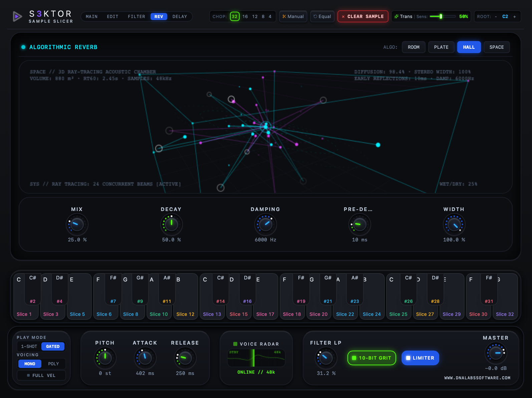Click the Master volume knob
The height and width of the screenshot is (398, 532).
tap(496, 353)
